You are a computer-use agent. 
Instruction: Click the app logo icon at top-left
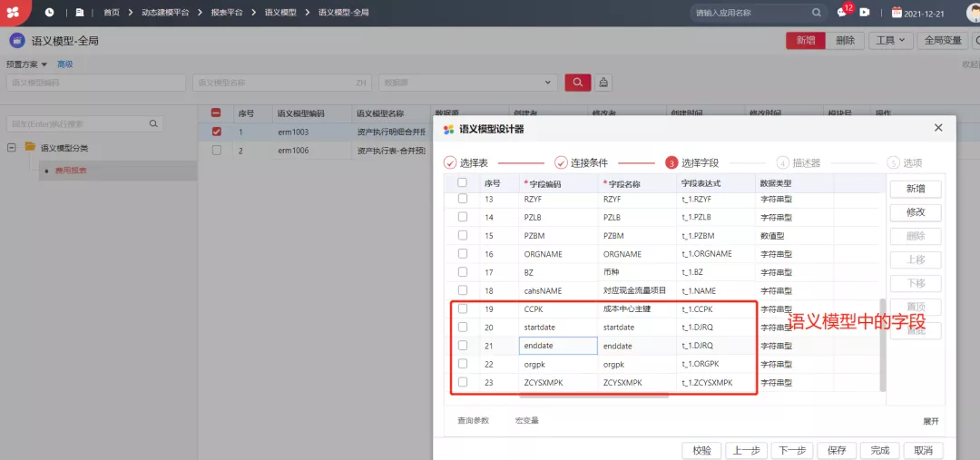click(13, 12)
